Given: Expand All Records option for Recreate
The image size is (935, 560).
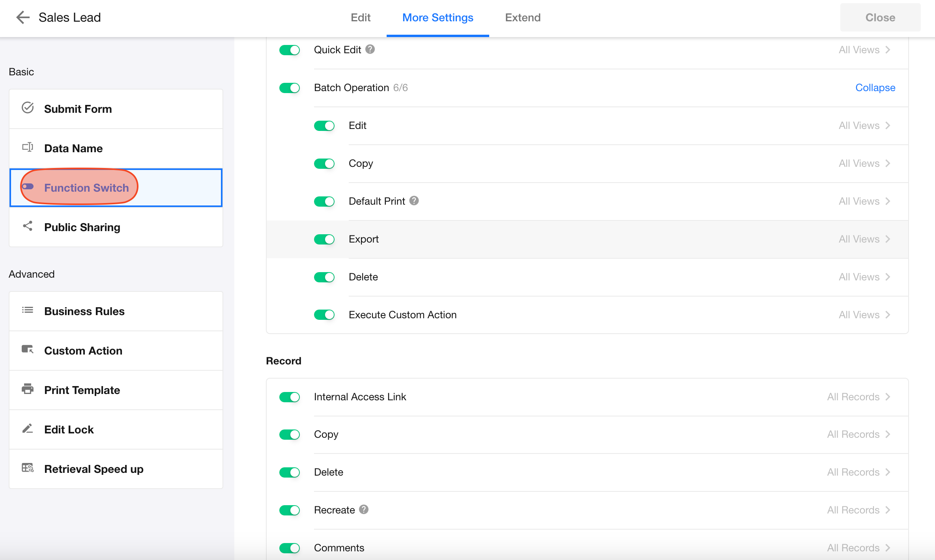Looking at the screenshot, I should point(858,510).
